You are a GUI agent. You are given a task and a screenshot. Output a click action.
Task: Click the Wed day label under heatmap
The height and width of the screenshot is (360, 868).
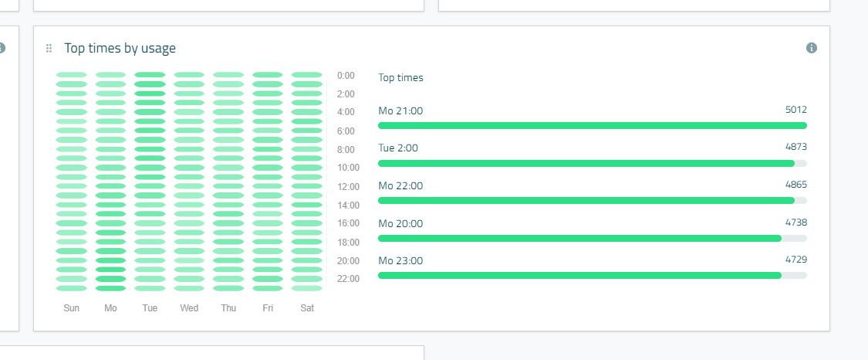pyautogui.click(x=189, y=308)
